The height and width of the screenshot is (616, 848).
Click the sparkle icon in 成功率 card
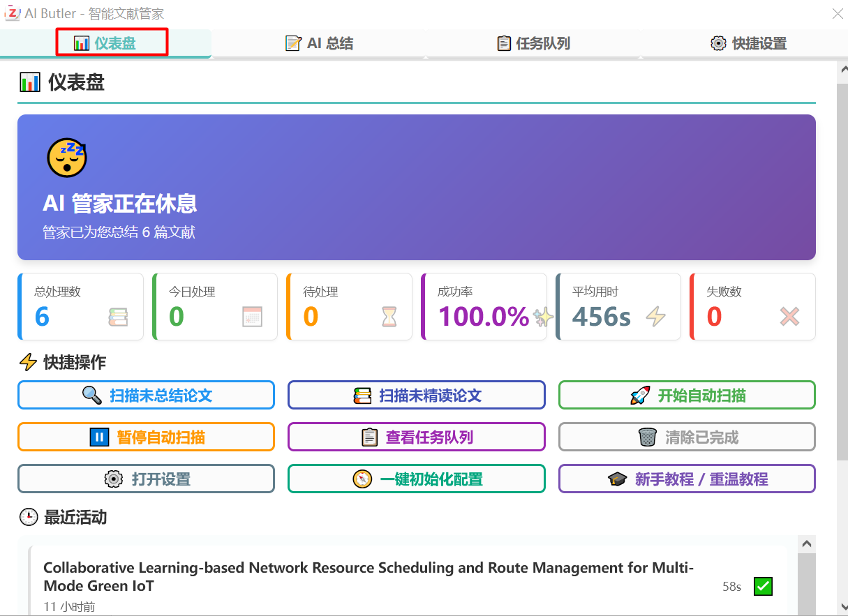click(x=543, y=317)
